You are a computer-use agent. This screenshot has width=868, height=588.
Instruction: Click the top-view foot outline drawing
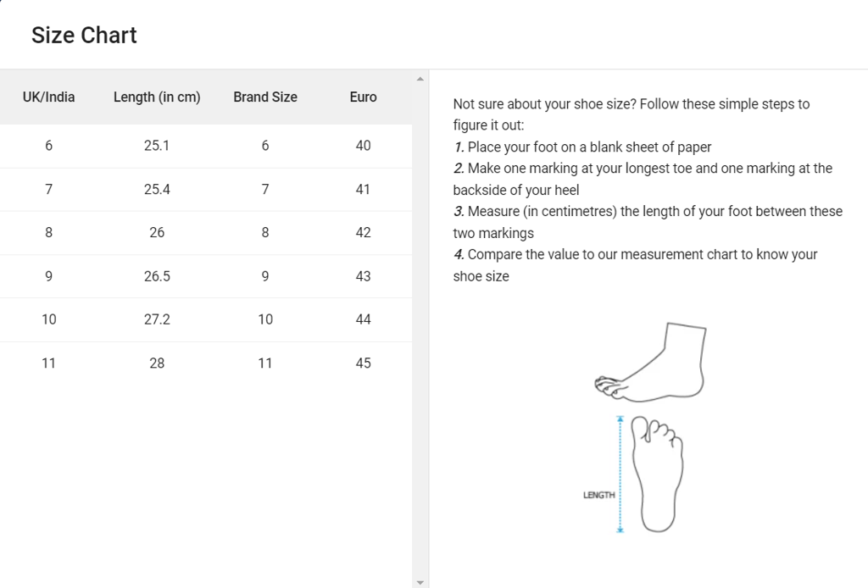(658, 474)
